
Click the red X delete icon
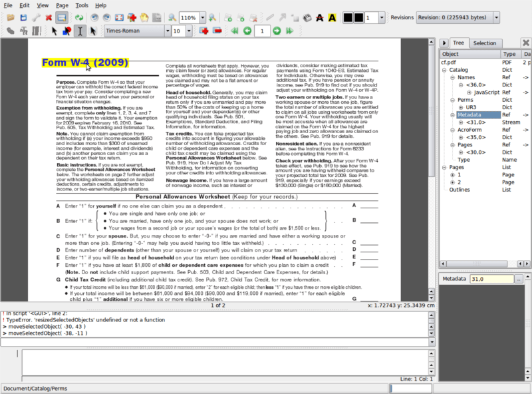point(48,17)
